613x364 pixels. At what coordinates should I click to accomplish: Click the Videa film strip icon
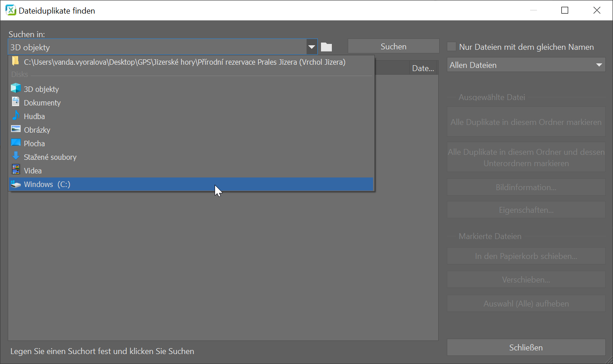(16, 170)
